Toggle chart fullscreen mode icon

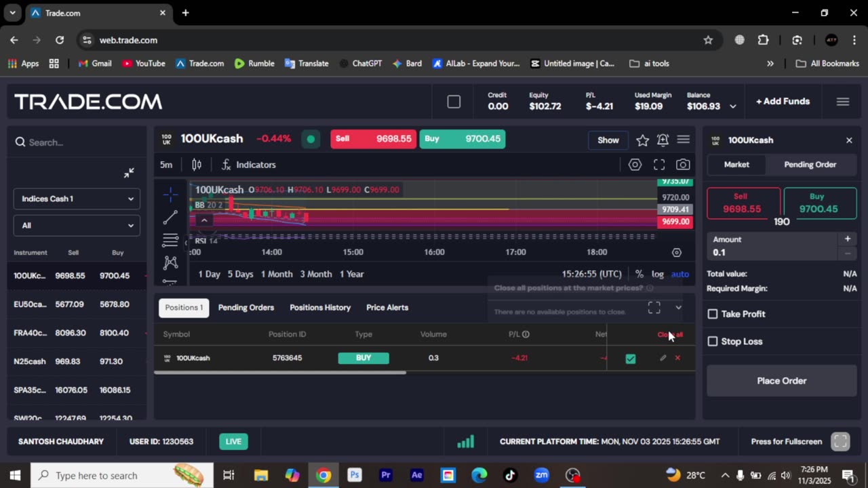click(659, 165)
